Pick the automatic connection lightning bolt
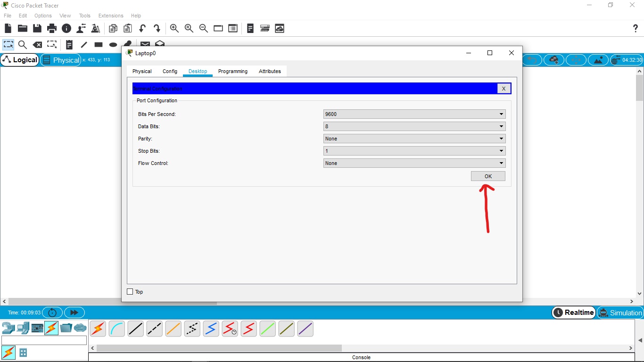This screenshot has width=644, height=362. pos(98,329)
